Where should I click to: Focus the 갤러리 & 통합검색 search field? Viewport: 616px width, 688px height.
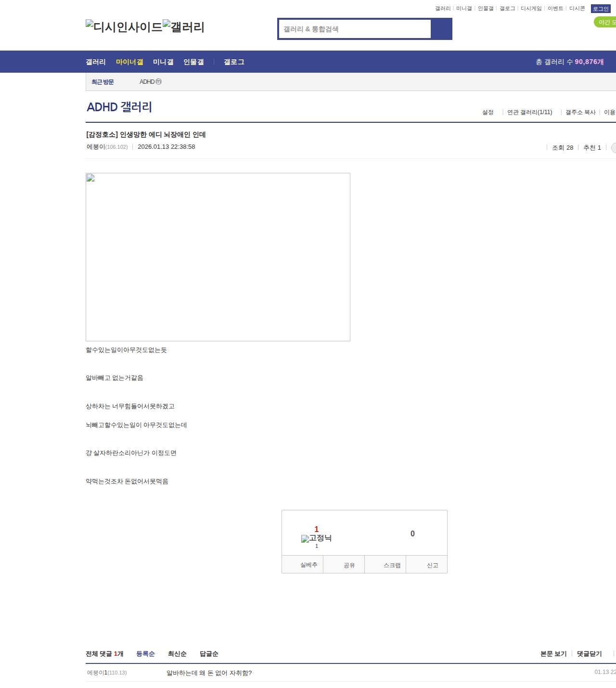pos(355,29)
